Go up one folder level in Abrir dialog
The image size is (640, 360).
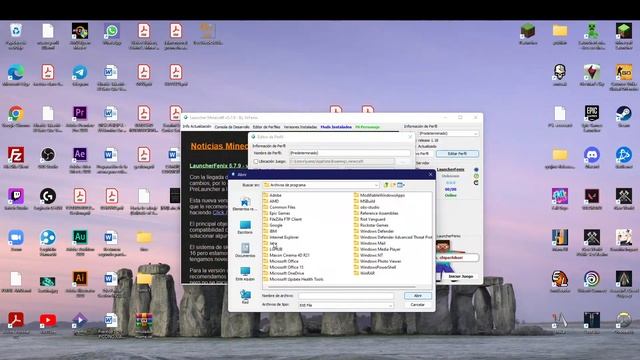click(x=386, y=185)
